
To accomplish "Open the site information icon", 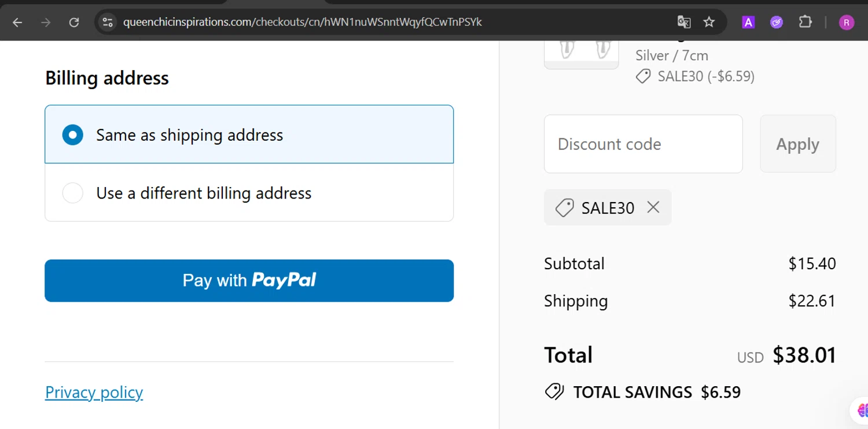I will coord(108,23).
